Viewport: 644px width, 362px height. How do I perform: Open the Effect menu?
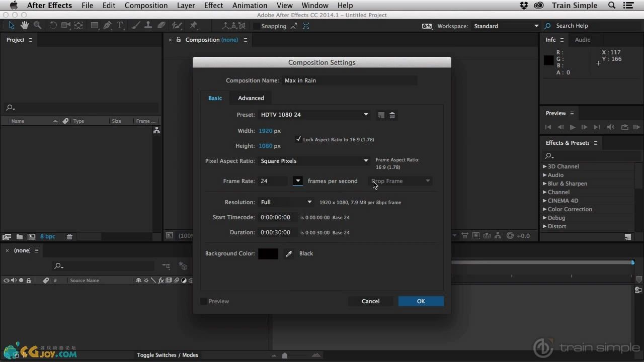(214, 6)
